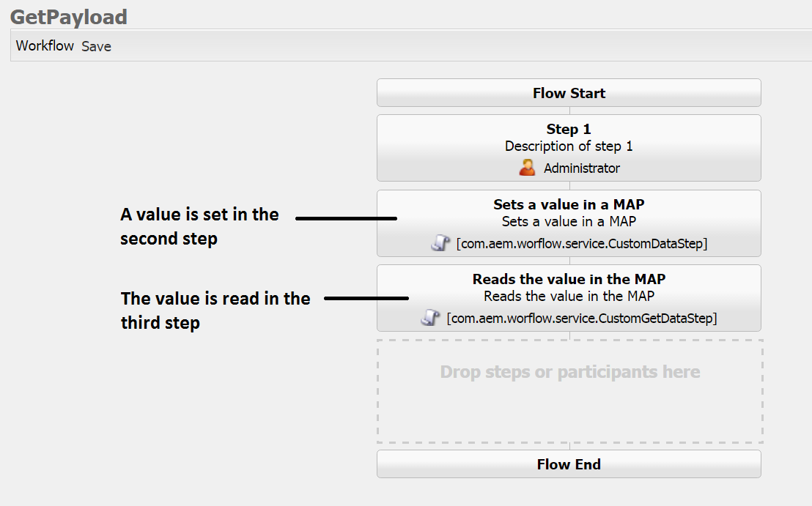Open the Workflow menu

point(45,45)
